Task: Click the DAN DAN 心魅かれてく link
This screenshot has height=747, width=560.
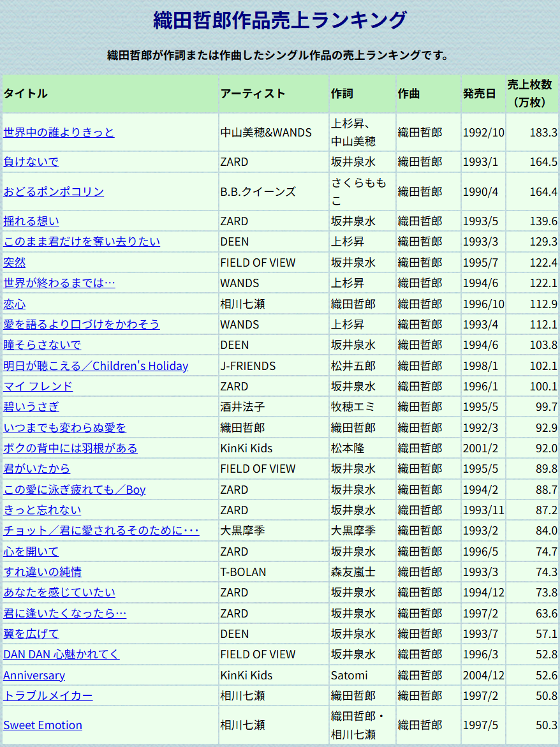Action: click(61, 655)
